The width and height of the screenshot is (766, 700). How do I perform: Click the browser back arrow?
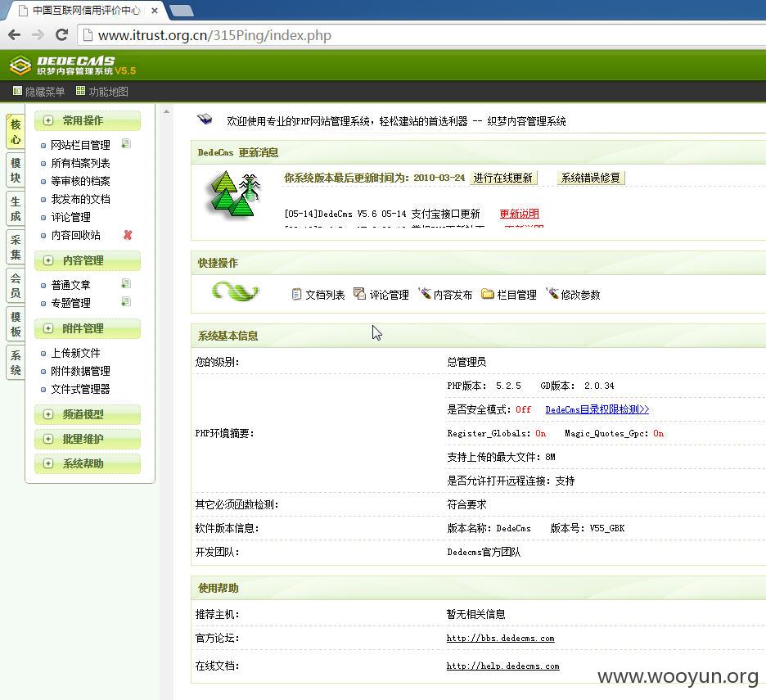15,34
